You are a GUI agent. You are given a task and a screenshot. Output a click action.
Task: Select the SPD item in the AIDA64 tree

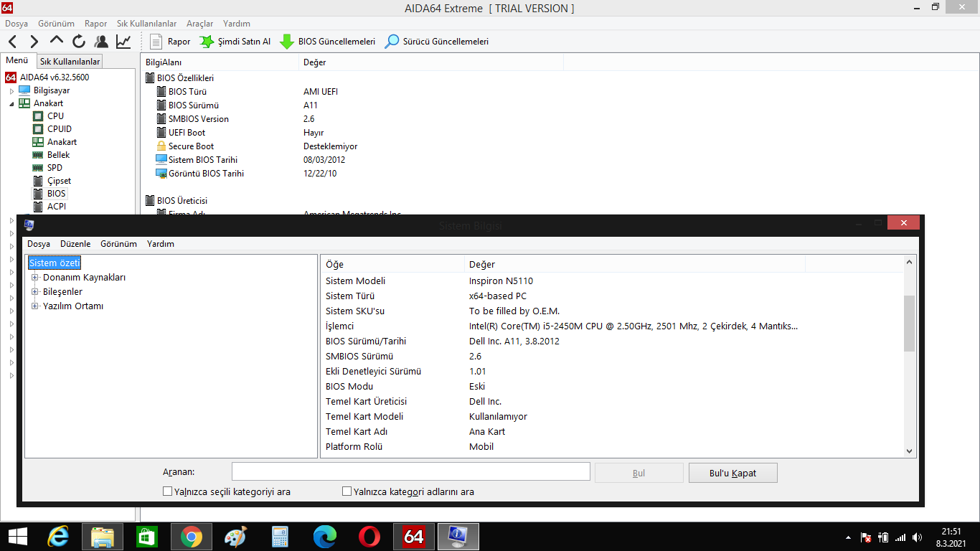pyautogui.click(x=55, y=168)
